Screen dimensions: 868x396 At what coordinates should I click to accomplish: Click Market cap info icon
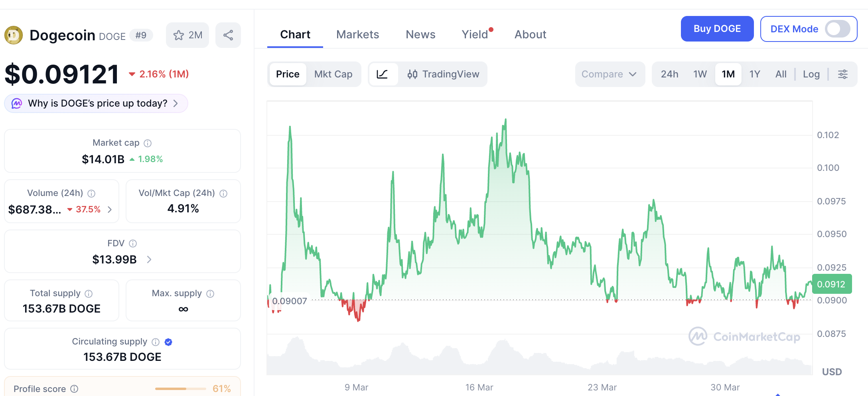tap(148, 143)
